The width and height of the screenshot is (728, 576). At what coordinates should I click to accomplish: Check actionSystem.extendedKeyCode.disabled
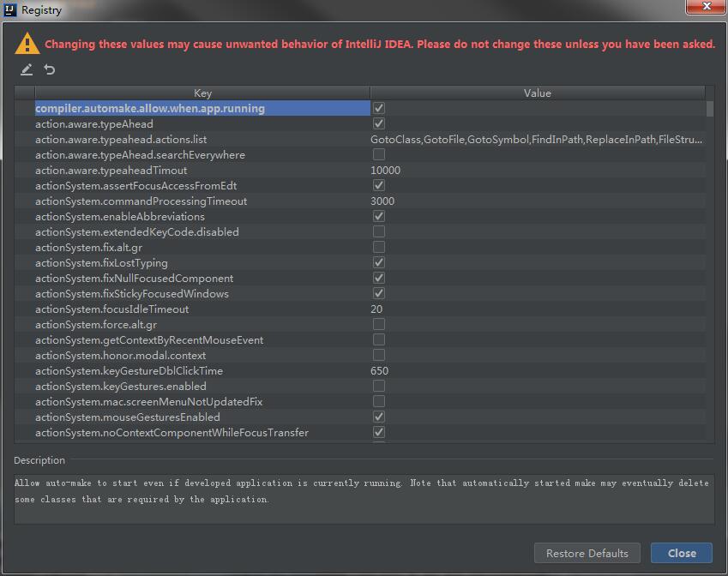point(378,231)
